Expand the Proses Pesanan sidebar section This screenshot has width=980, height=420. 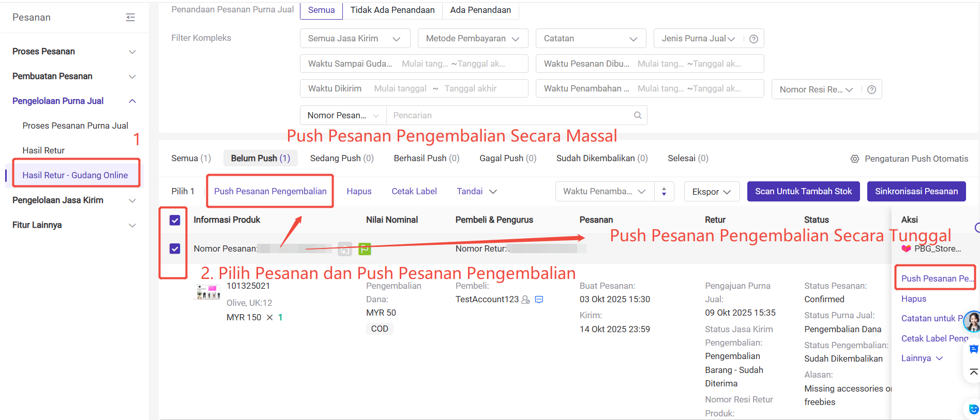(74, 51)
